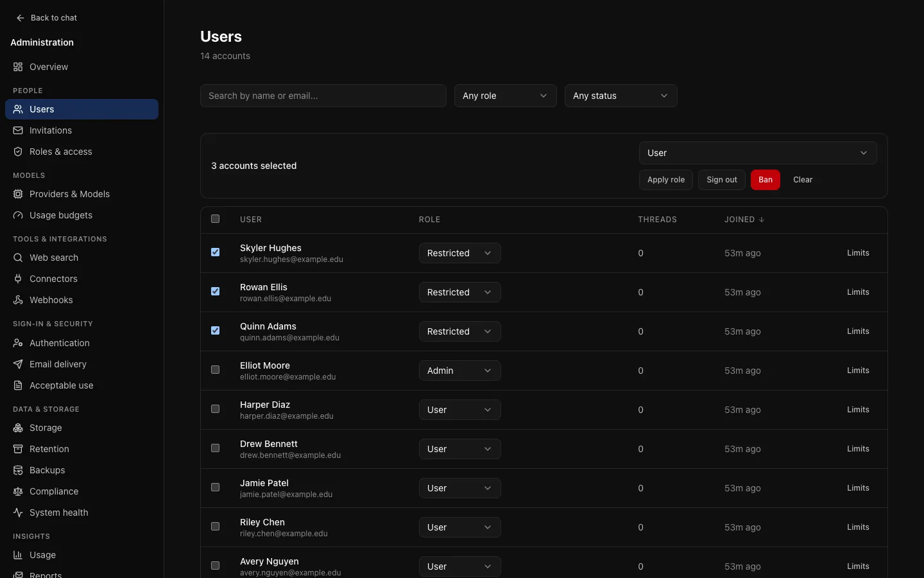Click the Authentication user-key icon
The image size is (924, 578).
pyautogui.click(x=18, y=343)
